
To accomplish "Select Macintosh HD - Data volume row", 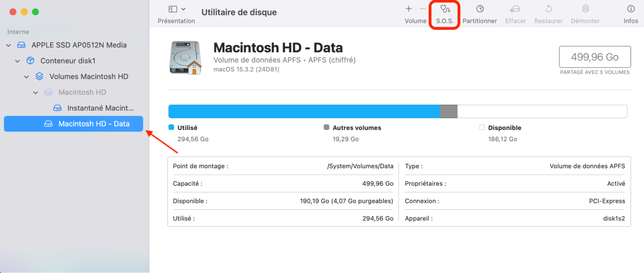I will point(73,124).
